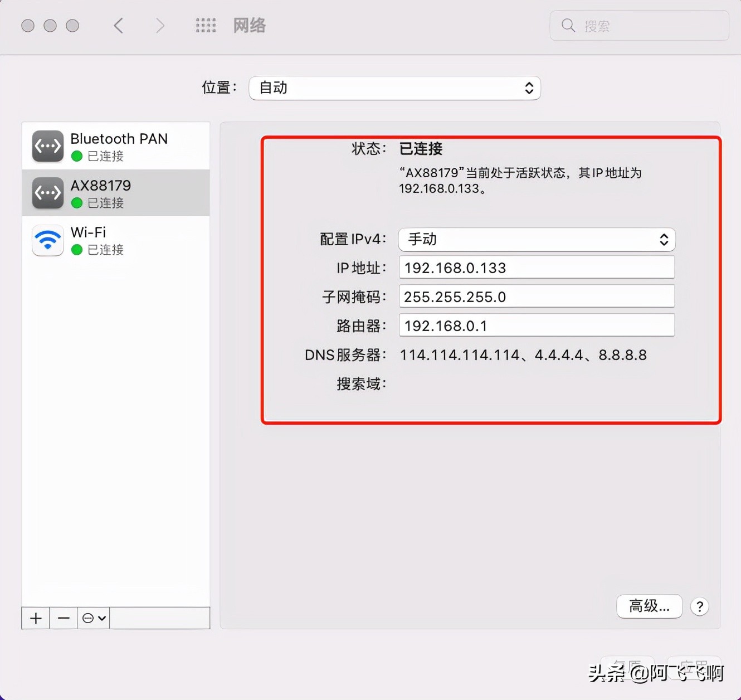Click the Bluetooth PAN adapter icon
Screen dimensions: 741x700
coord(47,146)
